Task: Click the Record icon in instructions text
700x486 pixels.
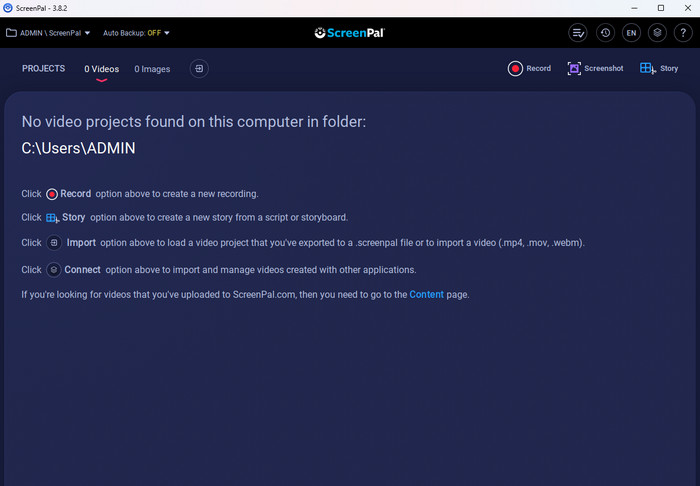Action: coord(52,194)
